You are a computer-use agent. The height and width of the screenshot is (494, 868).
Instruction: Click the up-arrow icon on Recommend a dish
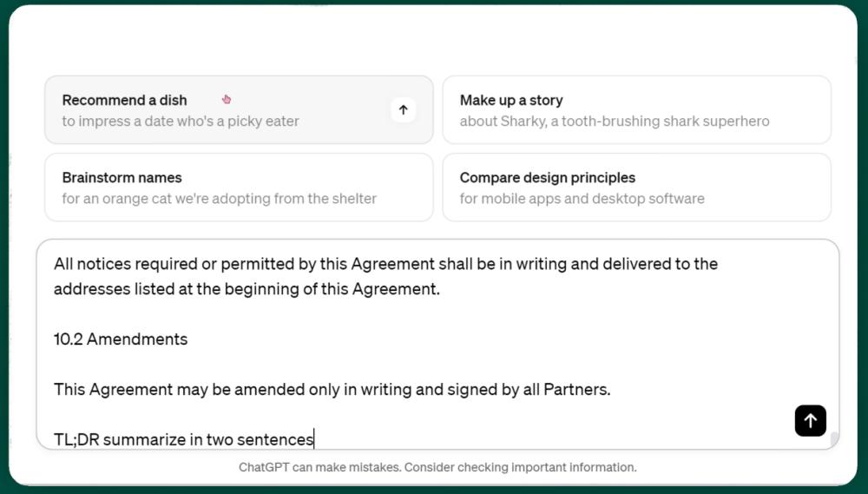[x=404, y=109]
